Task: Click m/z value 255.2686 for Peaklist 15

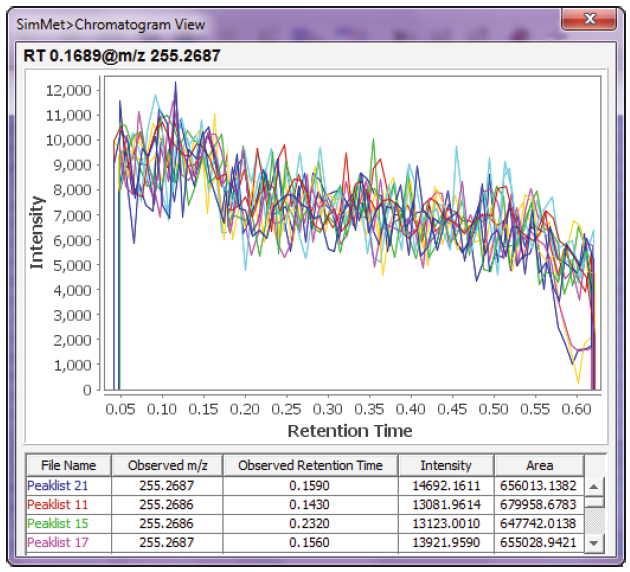Action: coord(167,523)
